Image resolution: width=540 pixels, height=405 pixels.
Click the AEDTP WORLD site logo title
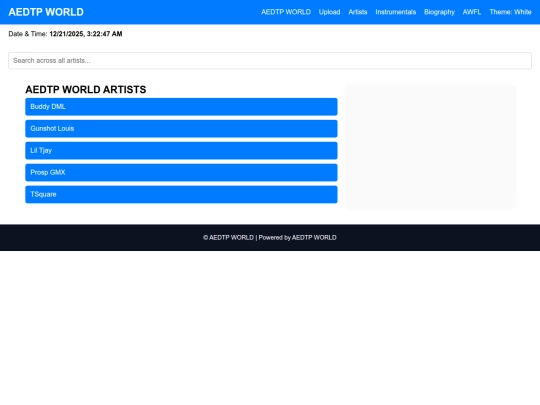[46, 12]
